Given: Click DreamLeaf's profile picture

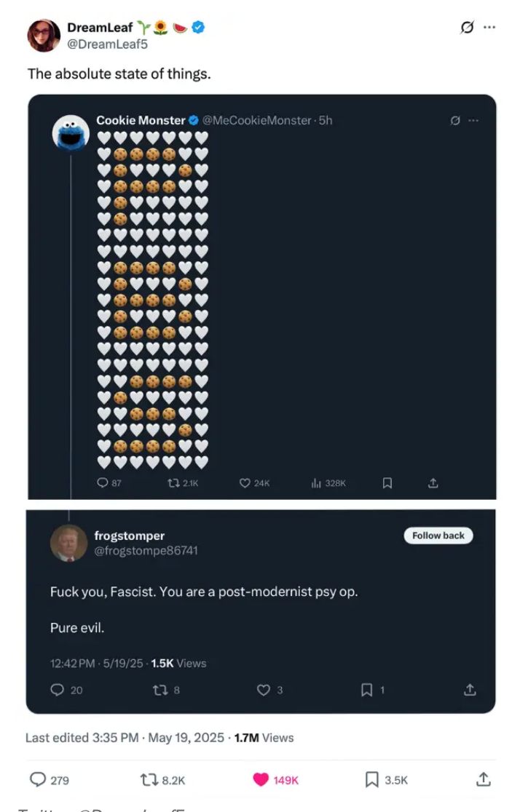Looking at the screenshot, I should [x=44, y=35].
